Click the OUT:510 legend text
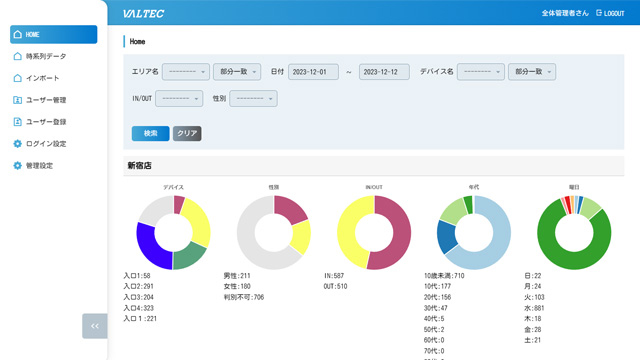Image resolution: width=640 pixels, height=360 pixels. (336, 287)
